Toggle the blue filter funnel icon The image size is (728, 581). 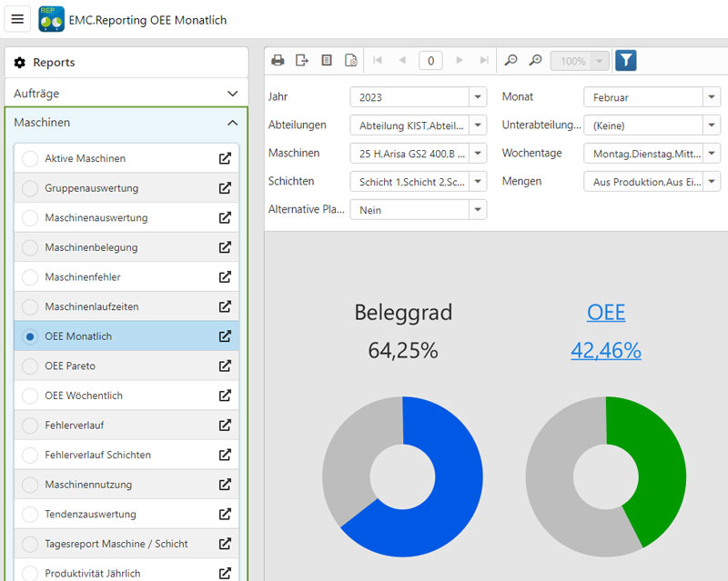[x=625, y=60]
